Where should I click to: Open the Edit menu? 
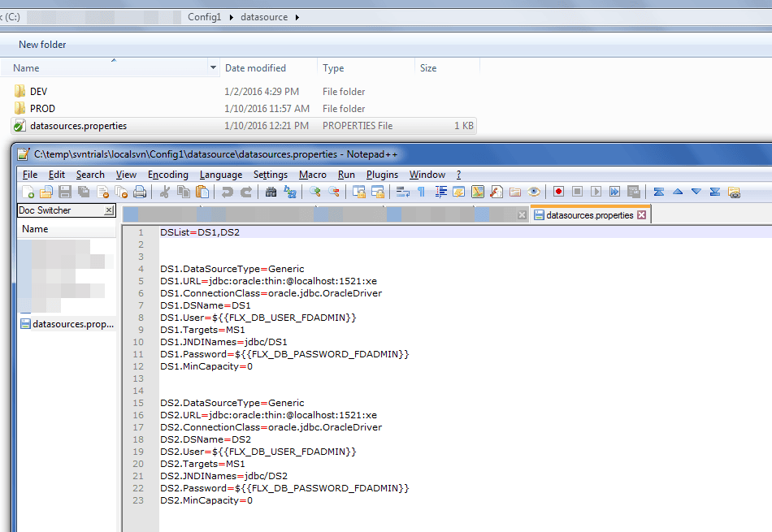[x=57, y=175]
